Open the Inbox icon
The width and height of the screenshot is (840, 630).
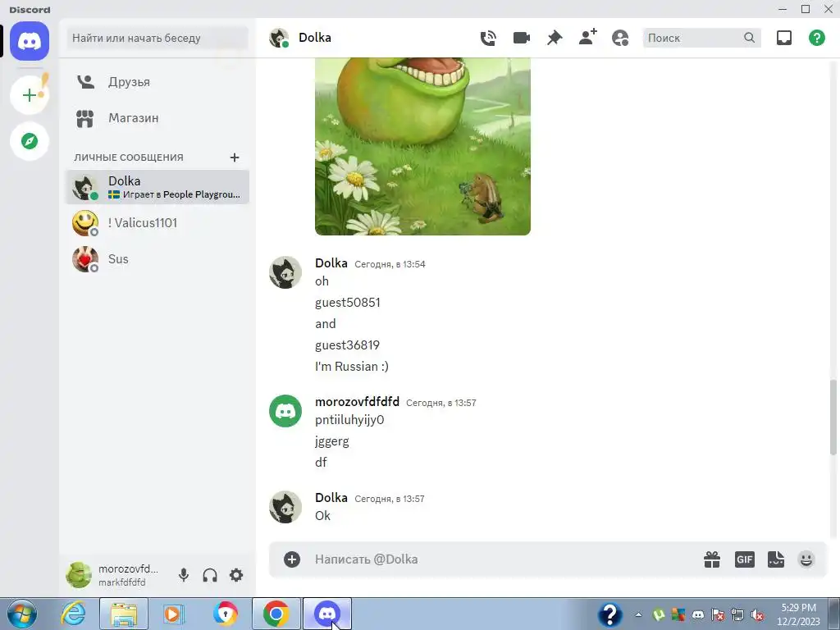[783, 38]
